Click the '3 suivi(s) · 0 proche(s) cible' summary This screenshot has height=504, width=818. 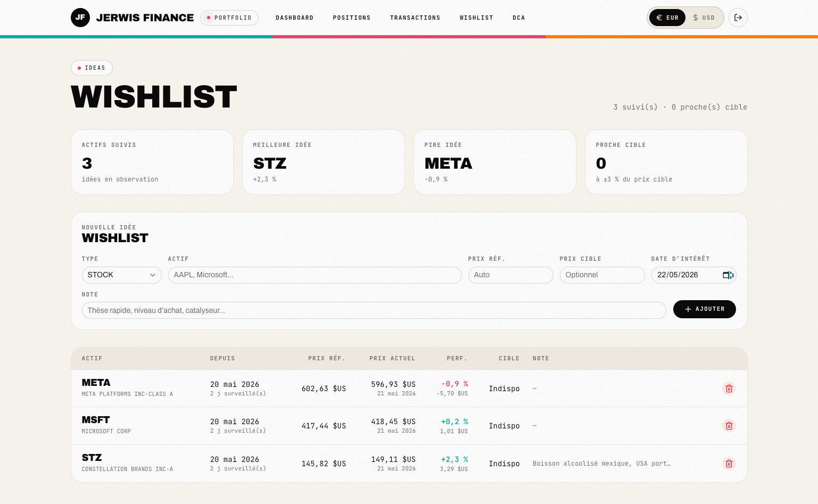point(680,108)
